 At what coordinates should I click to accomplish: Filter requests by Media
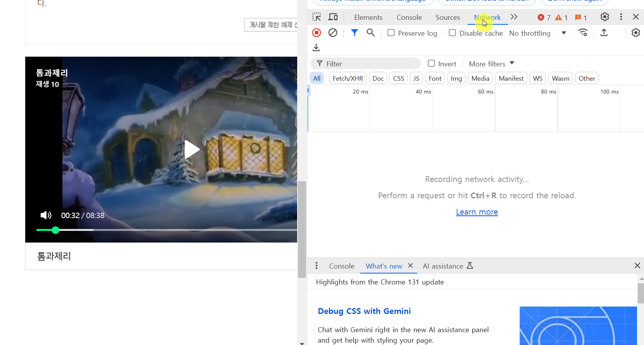480,78
